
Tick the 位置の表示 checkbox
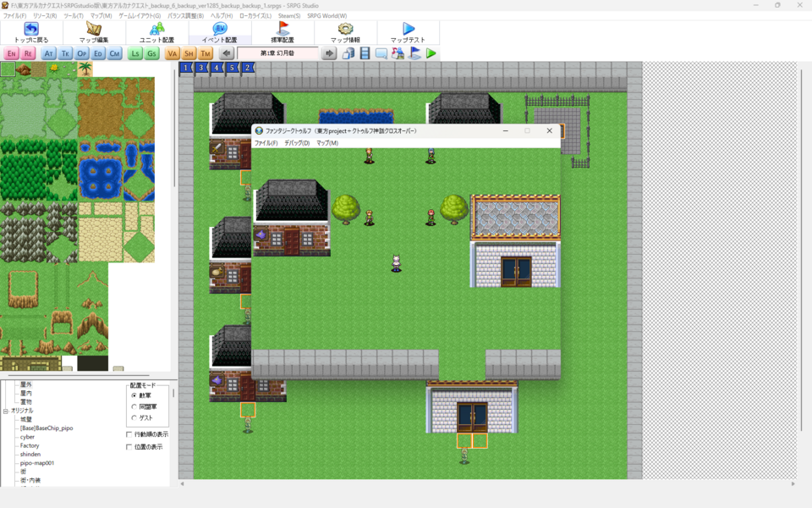coord(129,446)
